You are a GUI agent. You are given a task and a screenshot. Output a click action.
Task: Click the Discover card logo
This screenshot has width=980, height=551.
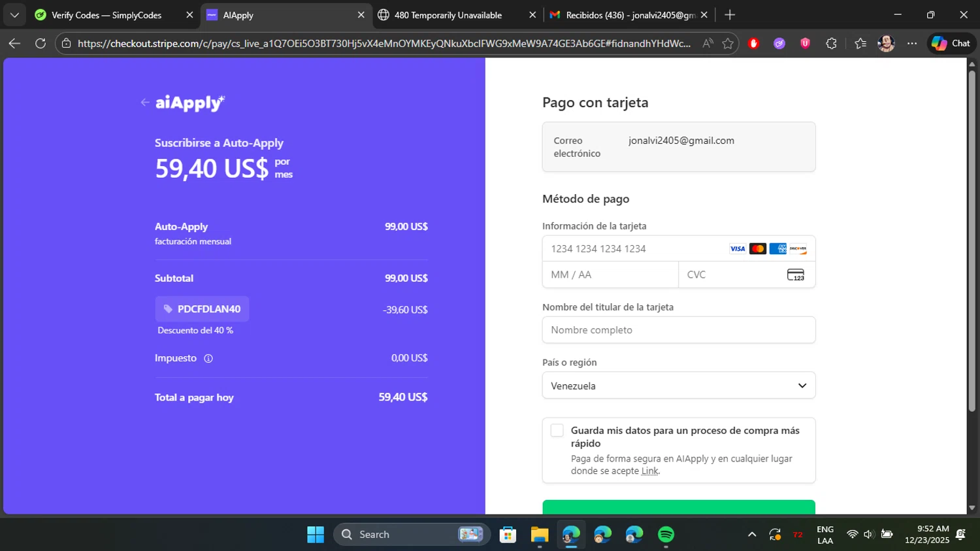[798, 248]
